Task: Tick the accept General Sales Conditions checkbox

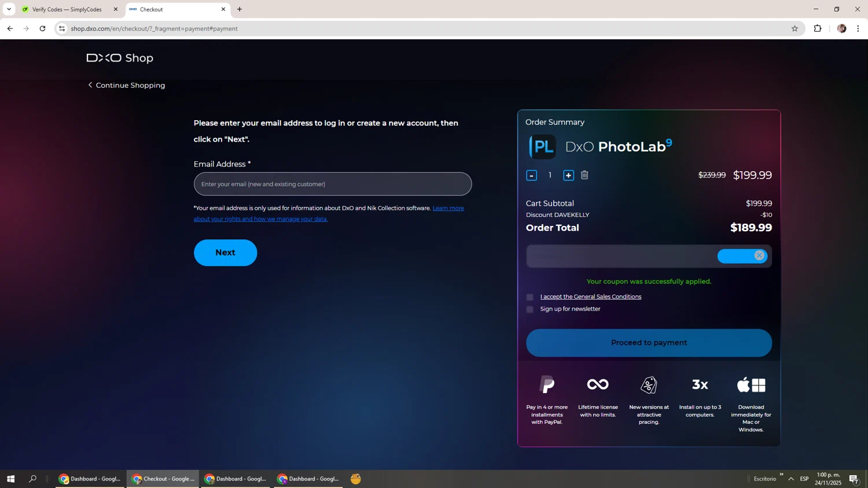Action: (x=529, y=297)
